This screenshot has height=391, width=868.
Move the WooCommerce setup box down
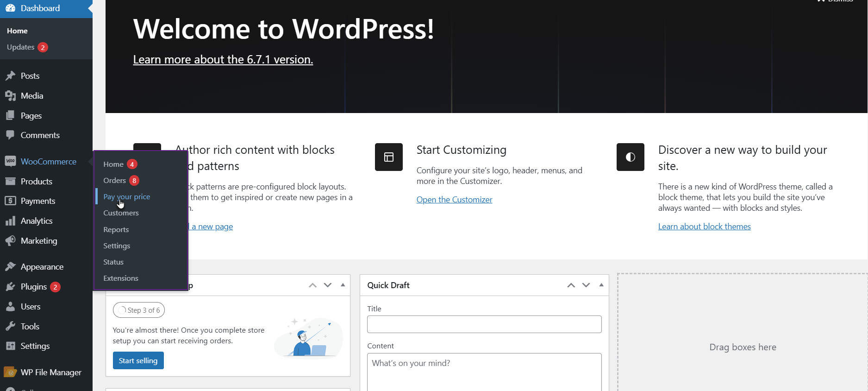tap(328, 285)
